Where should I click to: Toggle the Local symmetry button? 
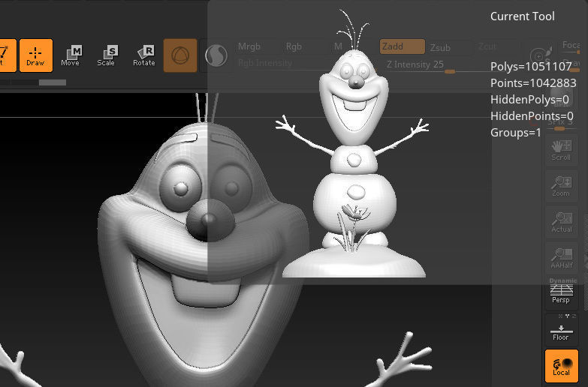[x=562, y=366]
